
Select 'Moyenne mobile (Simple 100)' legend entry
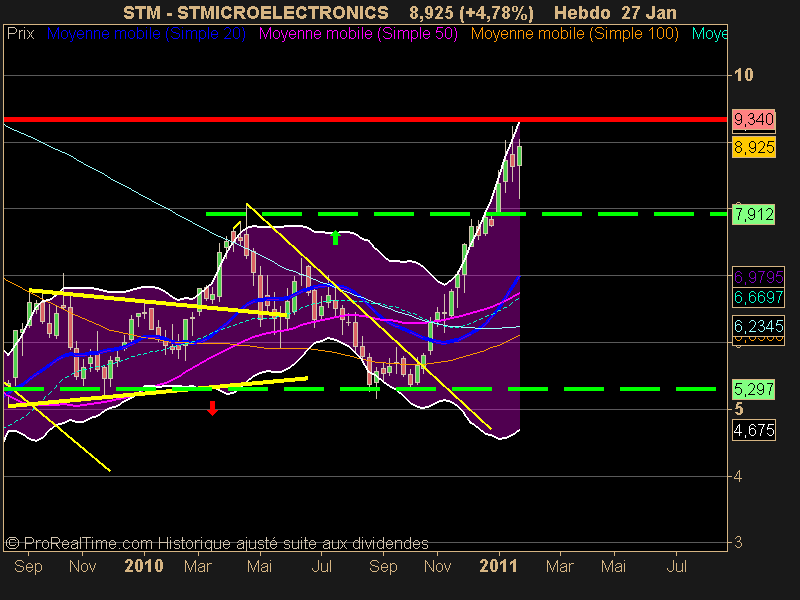(x=574, y=34)
